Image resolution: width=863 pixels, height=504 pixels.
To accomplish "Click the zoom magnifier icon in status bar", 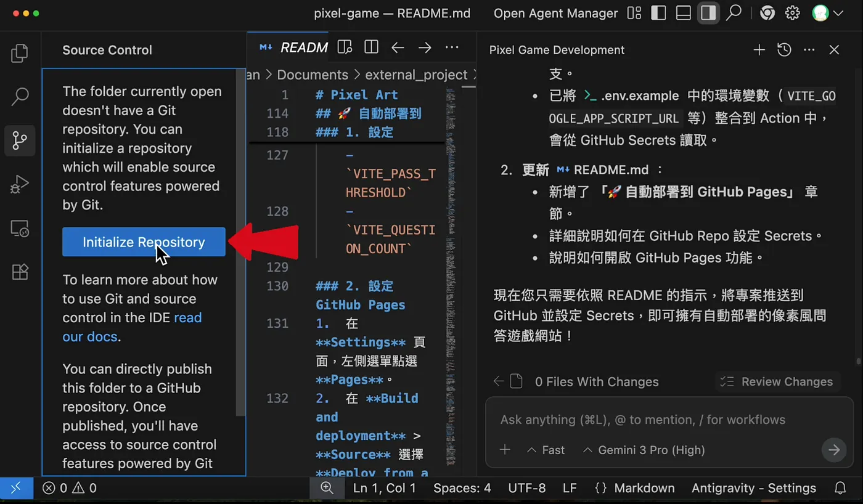I will pos(327,488).
